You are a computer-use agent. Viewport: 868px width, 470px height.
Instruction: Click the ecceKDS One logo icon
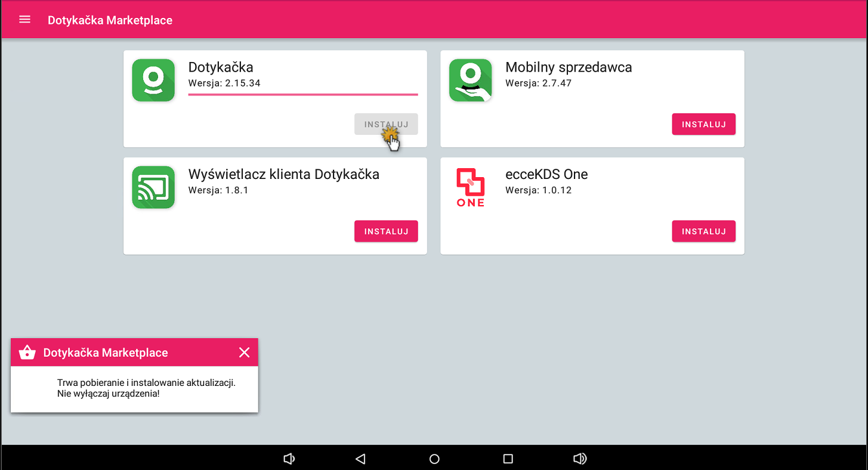(x=470, y=187)
